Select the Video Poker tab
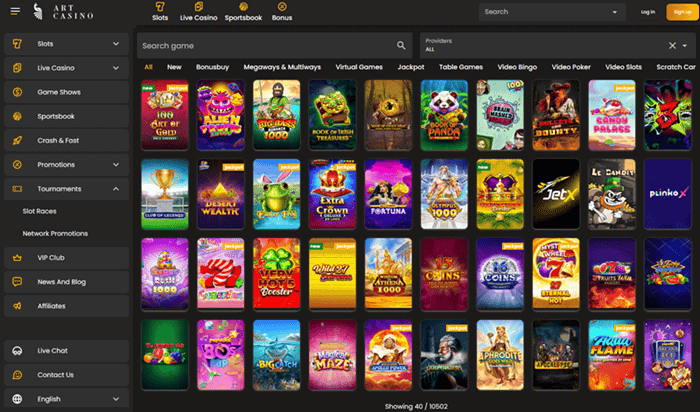This screenshot has height=412, width=700. (x=571, y=67)
